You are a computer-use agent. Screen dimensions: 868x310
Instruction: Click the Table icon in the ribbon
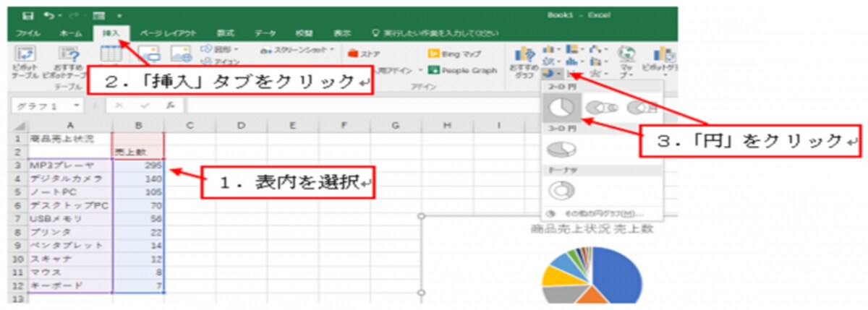point(111,55)
